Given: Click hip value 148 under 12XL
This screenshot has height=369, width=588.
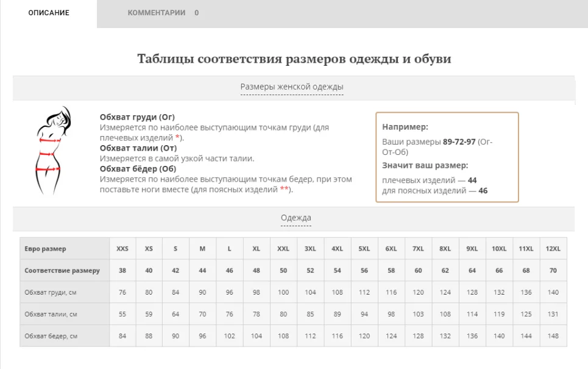Looking at the screenshot, I should pyautogui.click(x=553, y=336).
